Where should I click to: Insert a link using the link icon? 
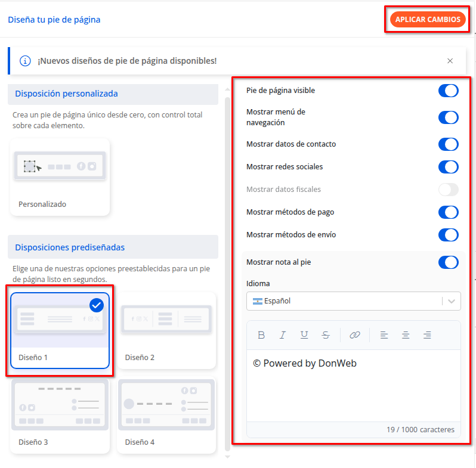point(355,335)
